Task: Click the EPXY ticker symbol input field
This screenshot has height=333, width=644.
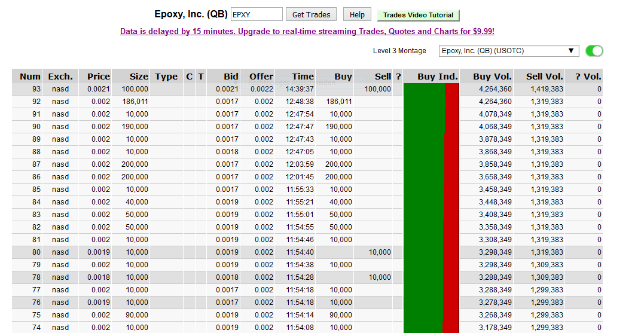Action: [x=257, y=14]
